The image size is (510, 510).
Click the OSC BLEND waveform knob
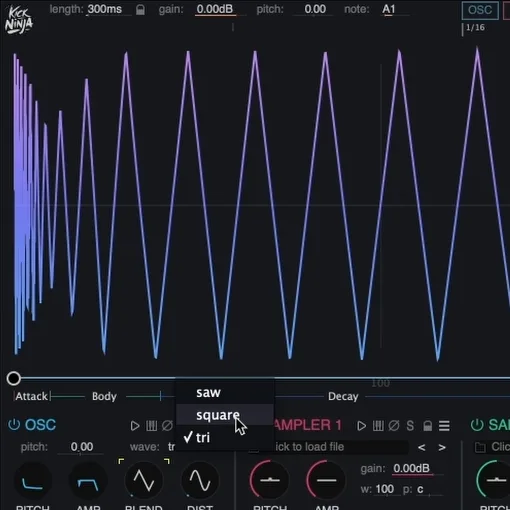(144, 481)
